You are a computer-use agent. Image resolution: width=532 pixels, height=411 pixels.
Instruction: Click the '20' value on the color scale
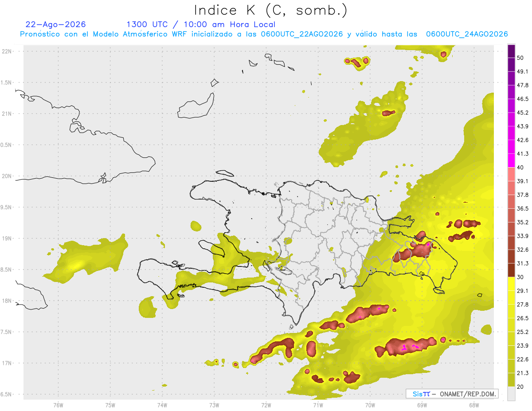pos(521,387)
